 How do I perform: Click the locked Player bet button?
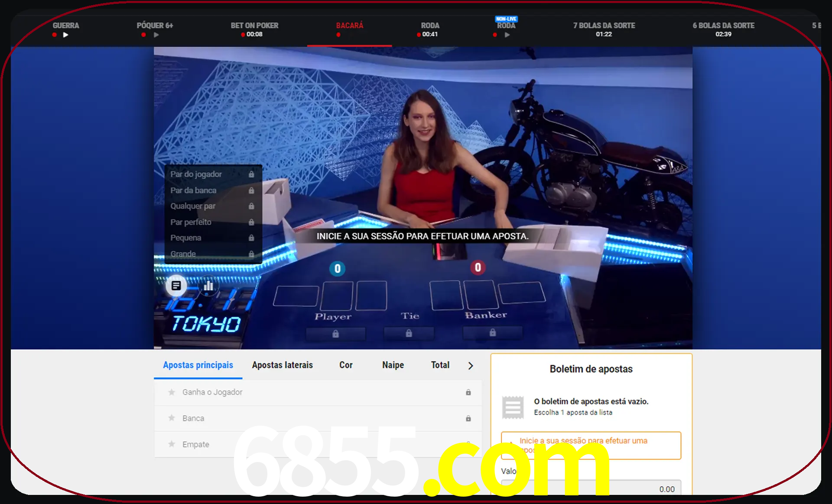tap(335, 334)
